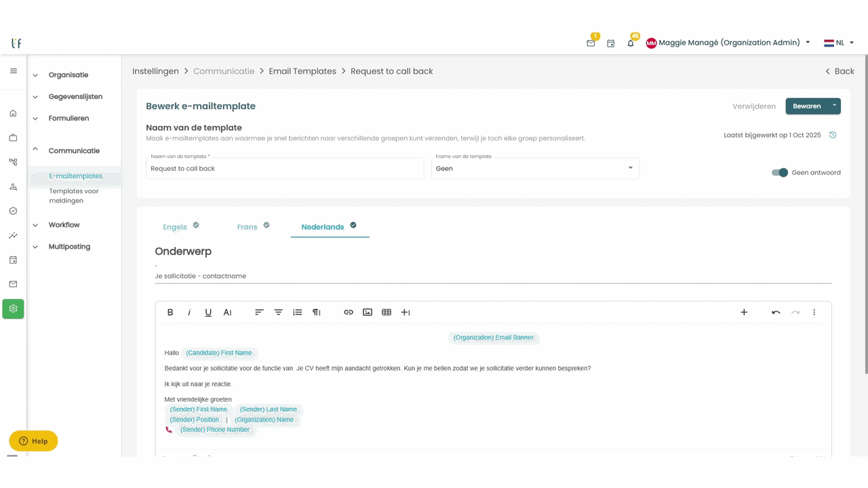This screenshot has height=488, width=868.
Task: Open notifications bell icon
Action: [x=631, y=43]
